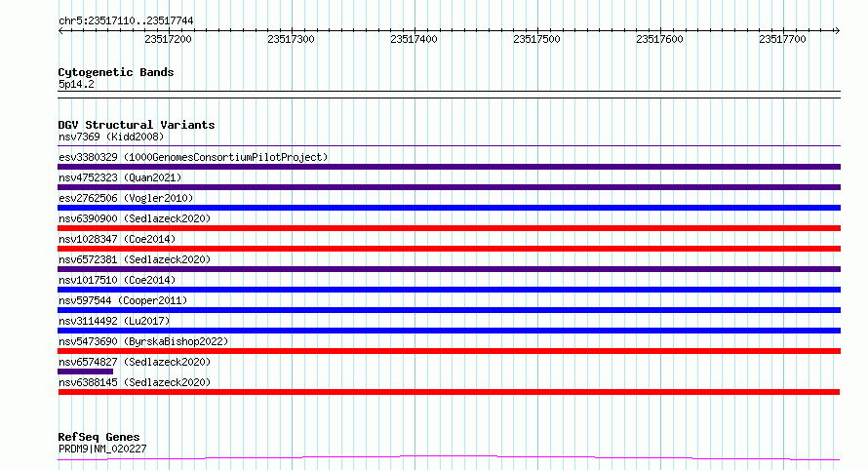Click the left arrow of the ruler
Screen dimensions: 868x470
click(60, 31)
